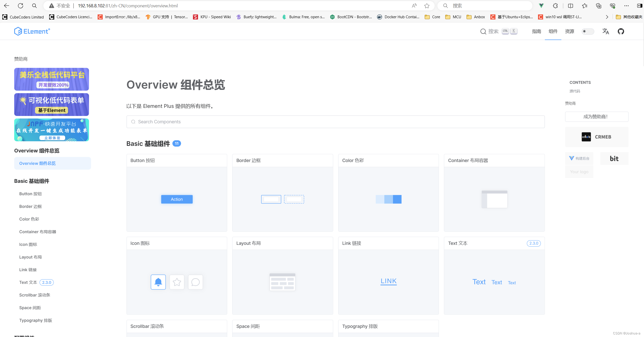Click the 成为赞助商! button
Viewport: 644px width, 337px height.
(x=596, y=116)
